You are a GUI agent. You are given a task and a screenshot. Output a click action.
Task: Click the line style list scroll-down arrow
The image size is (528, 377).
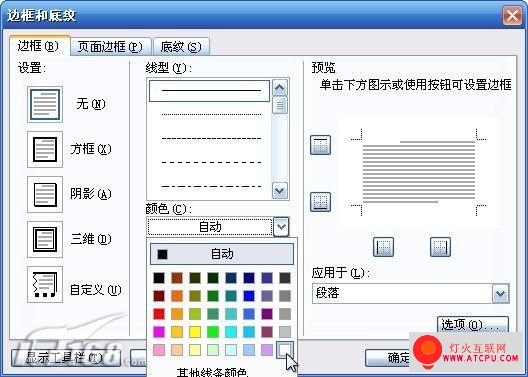[x=280, y=191]
